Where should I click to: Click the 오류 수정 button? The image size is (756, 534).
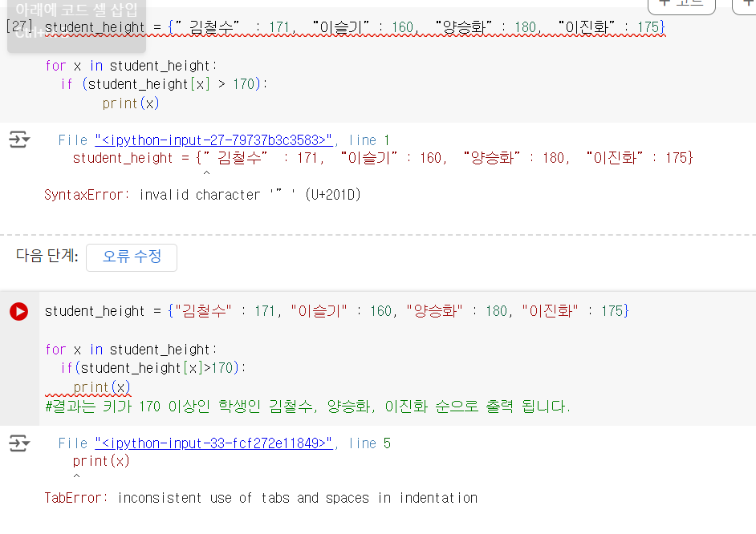(132, 257)
